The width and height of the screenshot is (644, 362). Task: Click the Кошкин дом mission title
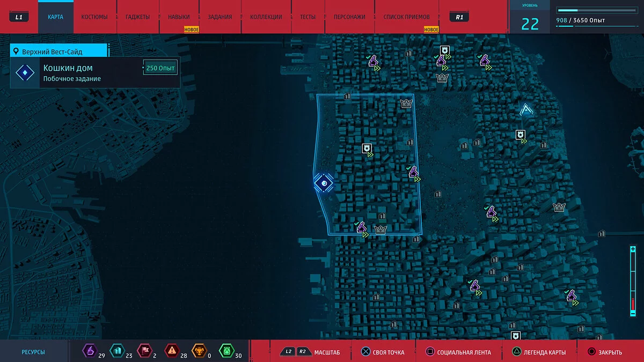click(x=68, y=68)
